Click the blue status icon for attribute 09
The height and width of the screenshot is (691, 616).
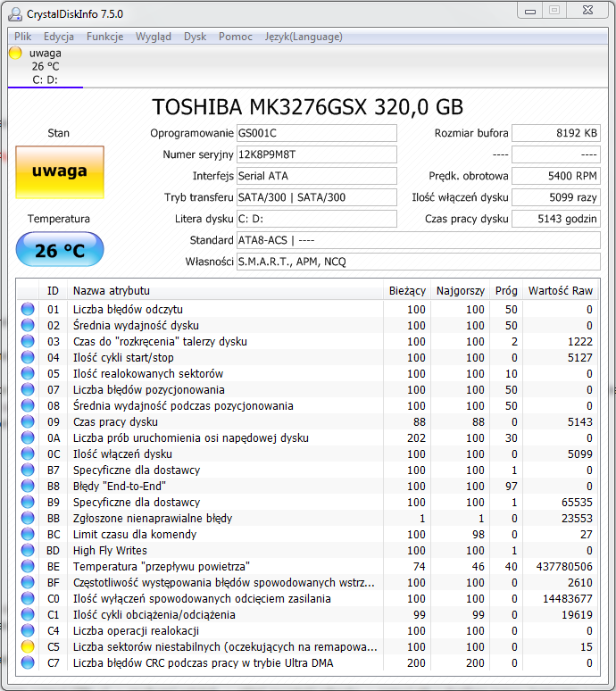pyautogui.click(x=28, y=421)
